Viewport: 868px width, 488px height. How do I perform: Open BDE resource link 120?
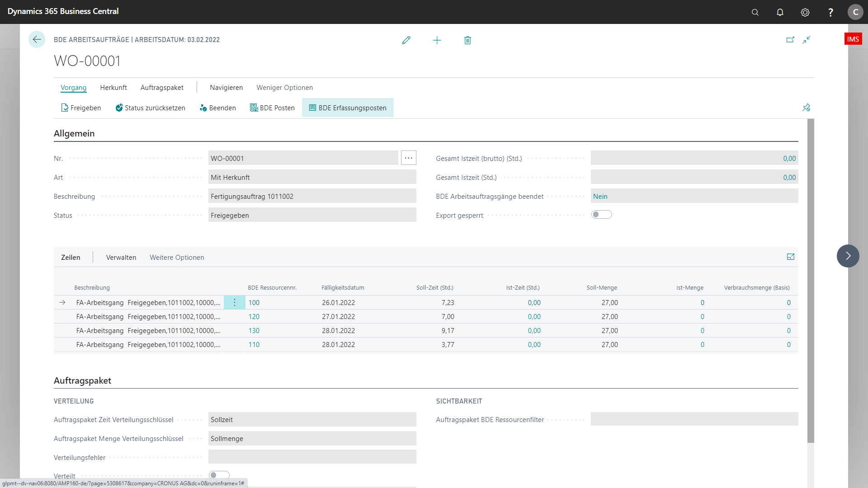254,317
